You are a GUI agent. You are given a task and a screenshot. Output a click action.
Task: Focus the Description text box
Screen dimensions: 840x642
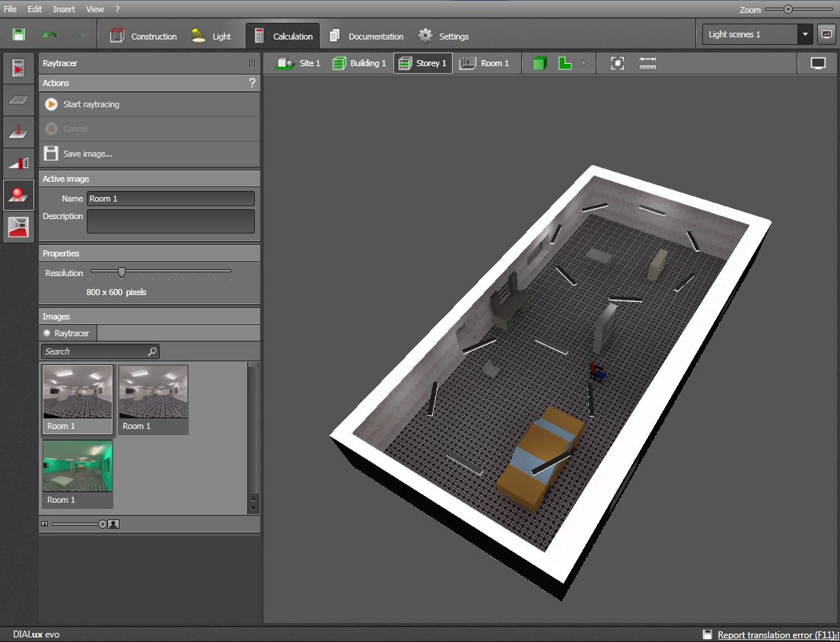(171, 221)
